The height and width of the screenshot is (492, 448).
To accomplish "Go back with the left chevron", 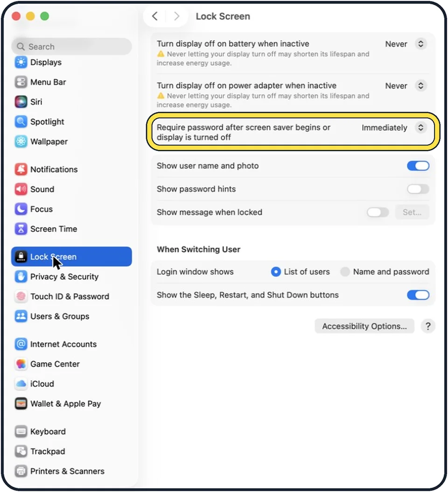I will click(x=154, y=16).
